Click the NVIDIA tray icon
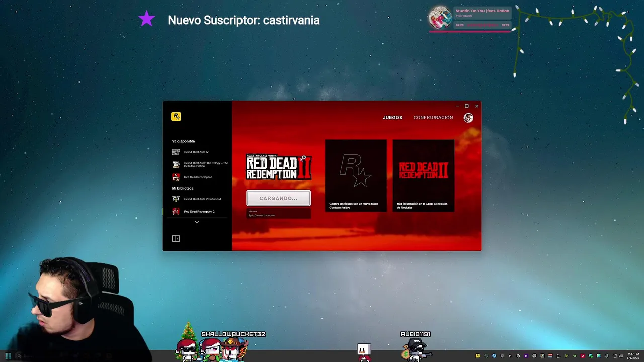The image size is (644, 362). point(575,356)
